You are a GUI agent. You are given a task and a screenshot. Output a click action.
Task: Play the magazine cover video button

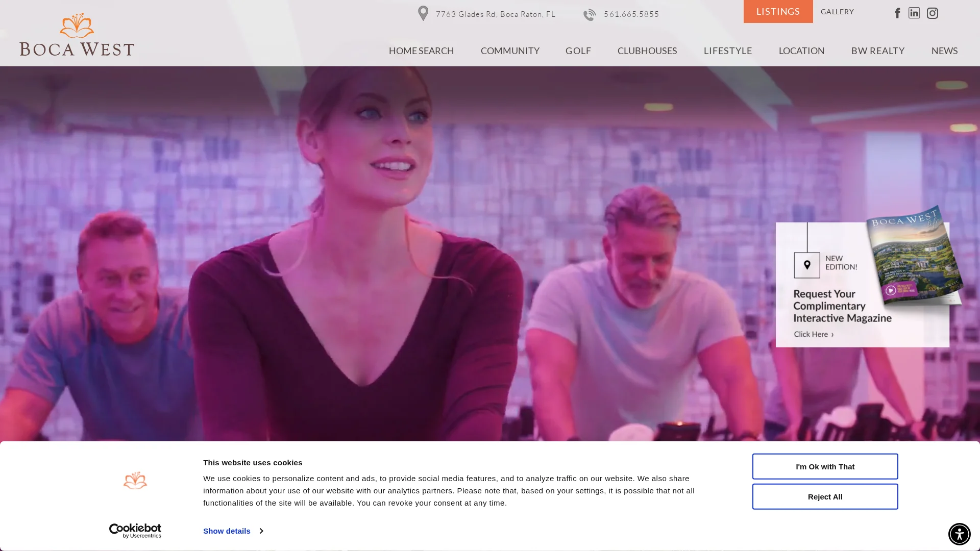tap(890, 290)
